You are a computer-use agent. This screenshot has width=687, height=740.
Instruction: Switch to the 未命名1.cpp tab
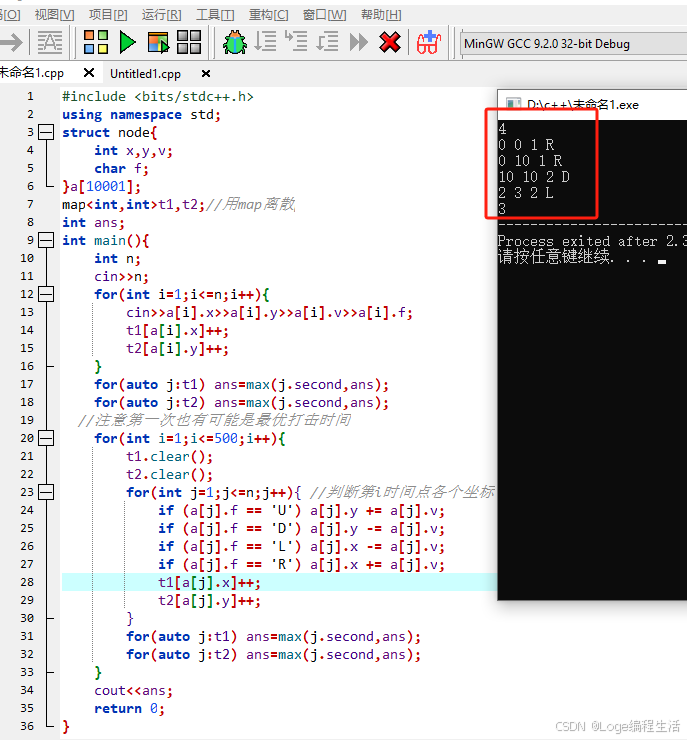click(x=32, y=73)
